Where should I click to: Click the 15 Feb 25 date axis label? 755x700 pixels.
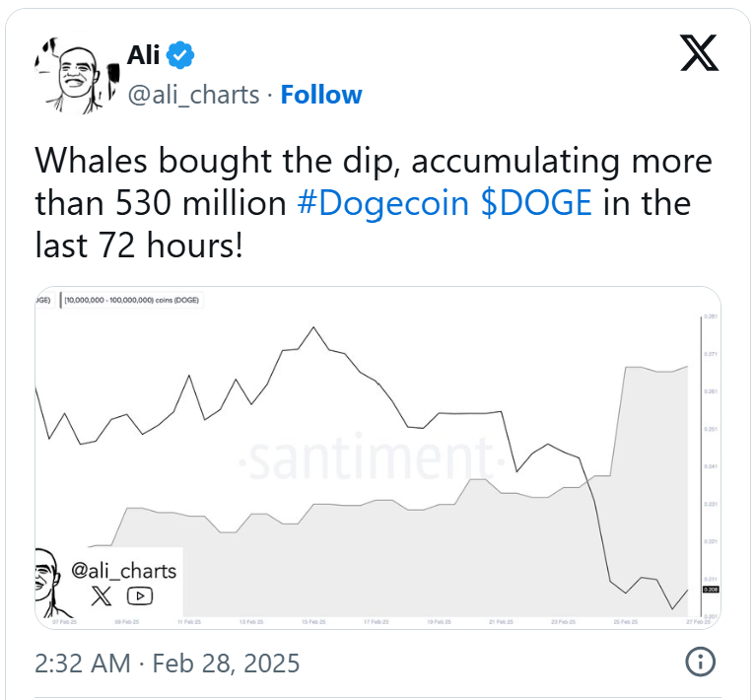point(313,622)
